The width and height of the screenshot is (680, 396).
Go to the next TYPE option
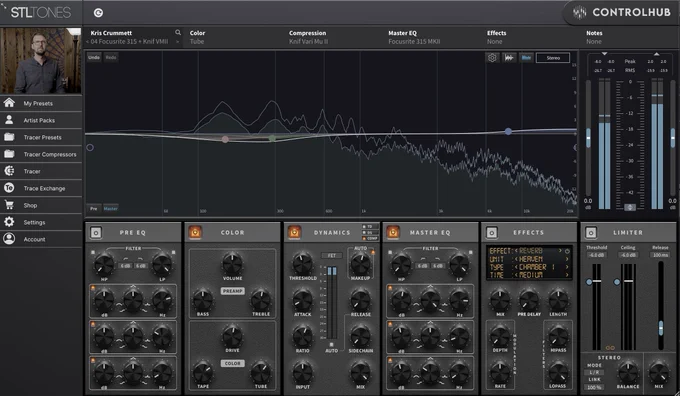(566, 267)
